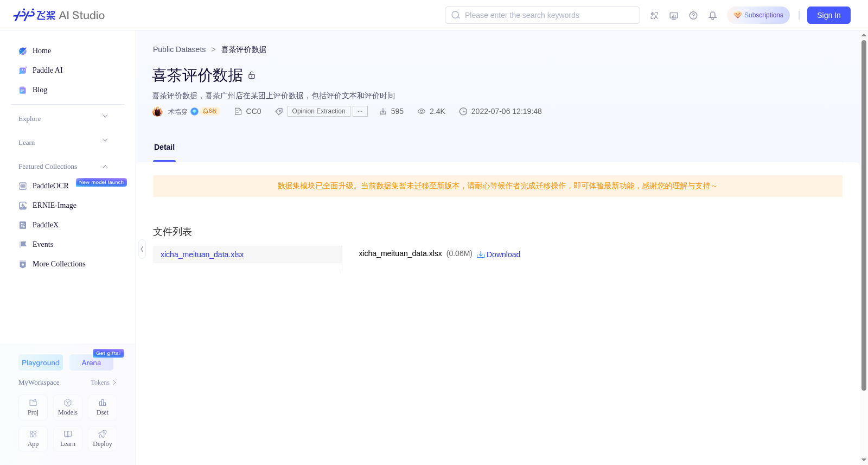Click the search keywords input field
The width and height of the screenshot is (868, 465).
coord(542,15)
